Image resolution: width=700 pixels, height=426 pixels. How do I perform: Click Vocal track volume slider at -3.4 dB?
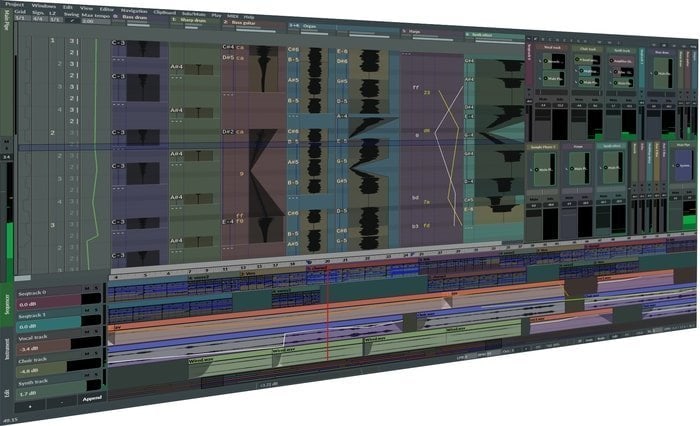coord(58,345)
